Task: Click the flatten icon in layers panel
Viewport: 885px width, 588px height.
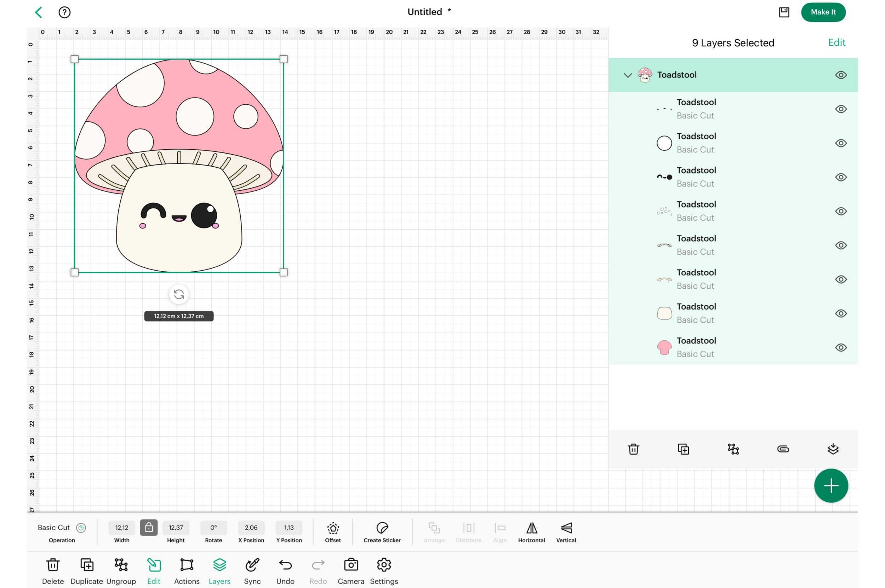Action: [833, 449]
